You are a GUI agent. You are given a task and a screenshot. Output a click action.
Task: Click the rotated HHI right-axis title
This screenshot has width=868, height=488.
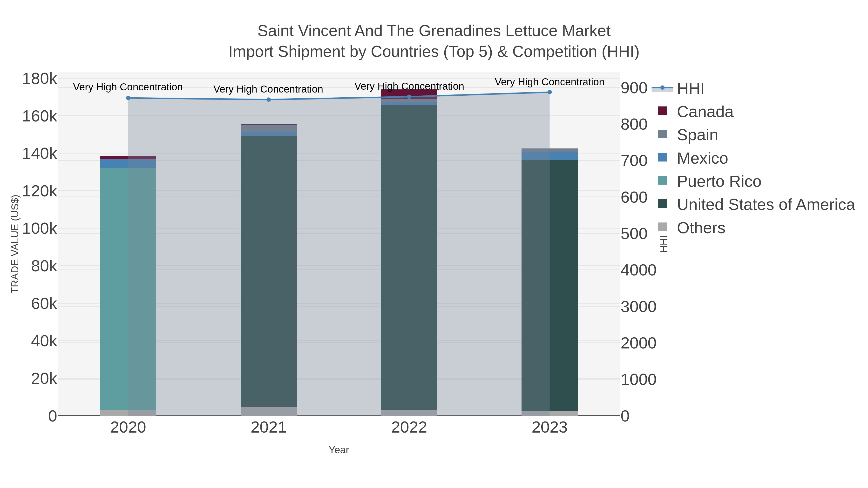click(x=664, y=244)
